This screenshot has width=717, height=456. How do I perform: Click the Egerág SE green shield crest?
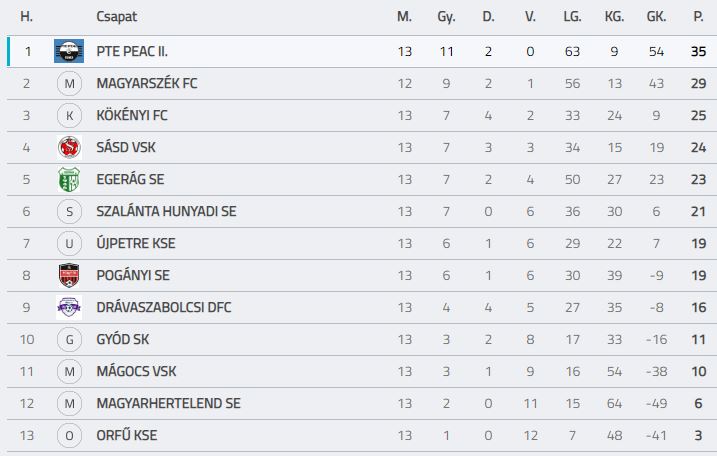coord(70,179)
